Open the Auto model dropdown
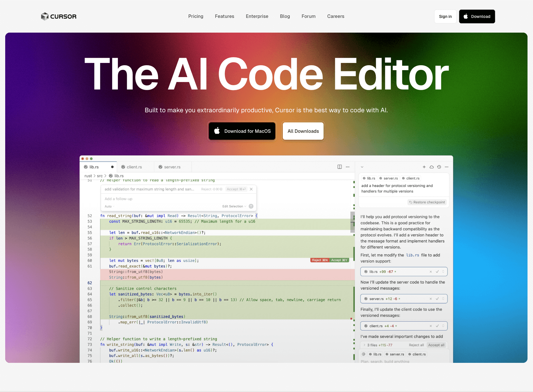 point(109,206)
